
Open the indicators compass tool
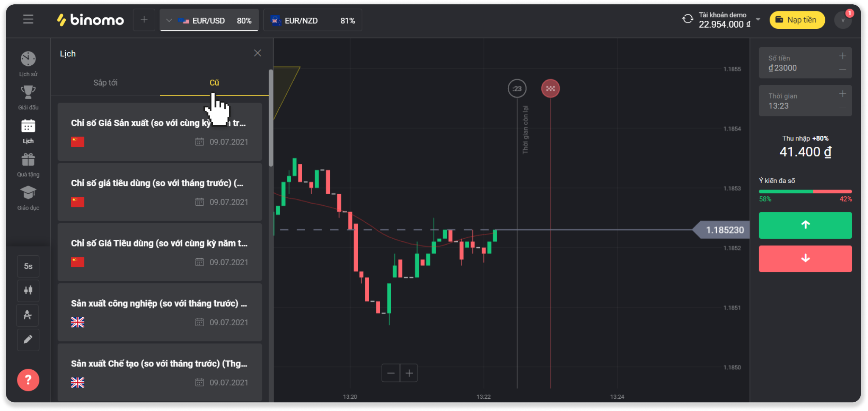[28, 315]
